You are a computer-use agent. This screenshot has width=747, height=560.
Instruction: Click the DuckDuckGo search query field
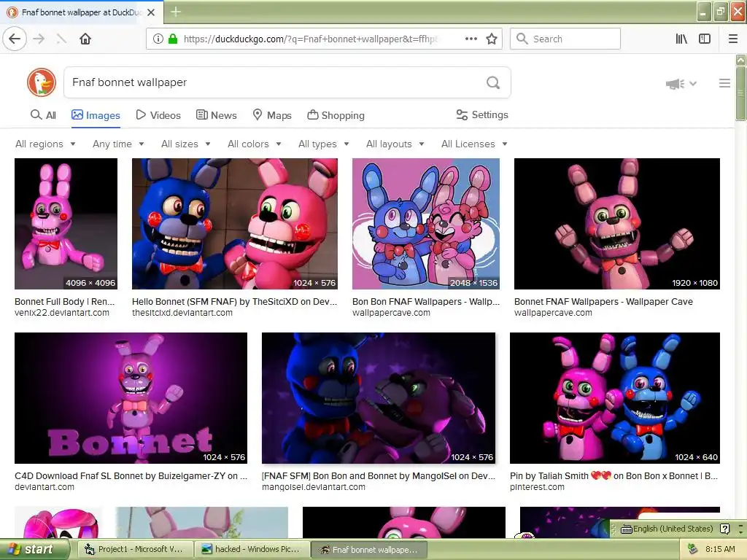[x=274, y=82]
